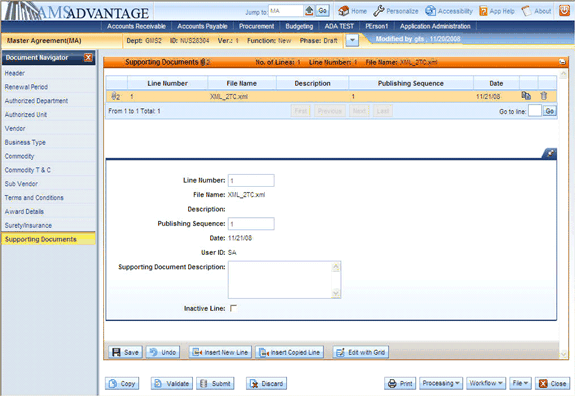The height and width of the screenshot is (397, 576).
Task: Open the Workflow dropdown menu
Action: click(486, 383)
